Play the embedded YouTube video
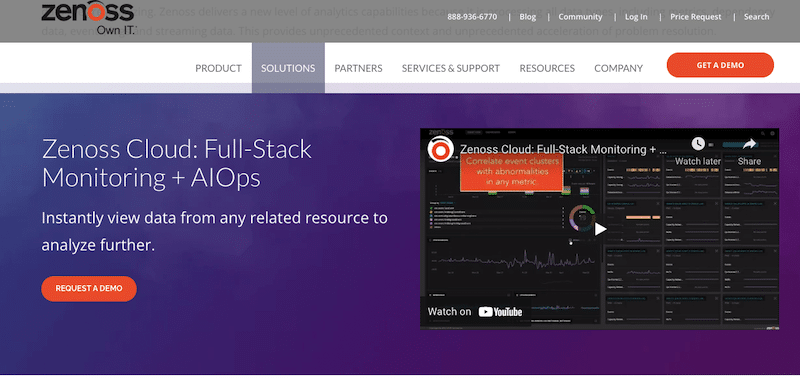The image size is (800, 392). pyautogui.click(x=600, y=229)
